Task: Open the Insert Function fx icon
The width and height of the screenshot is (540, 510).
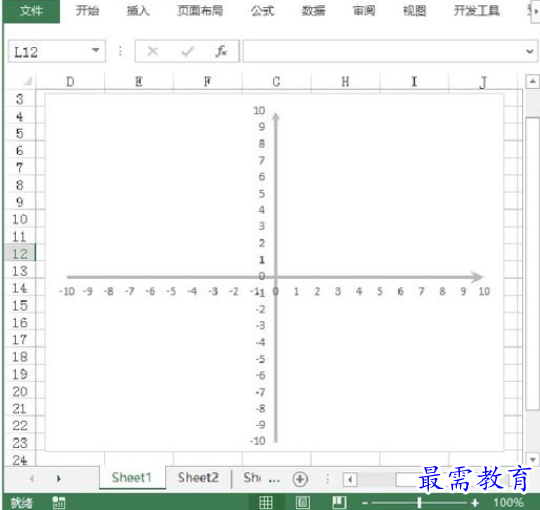Action: coord(221,52)
